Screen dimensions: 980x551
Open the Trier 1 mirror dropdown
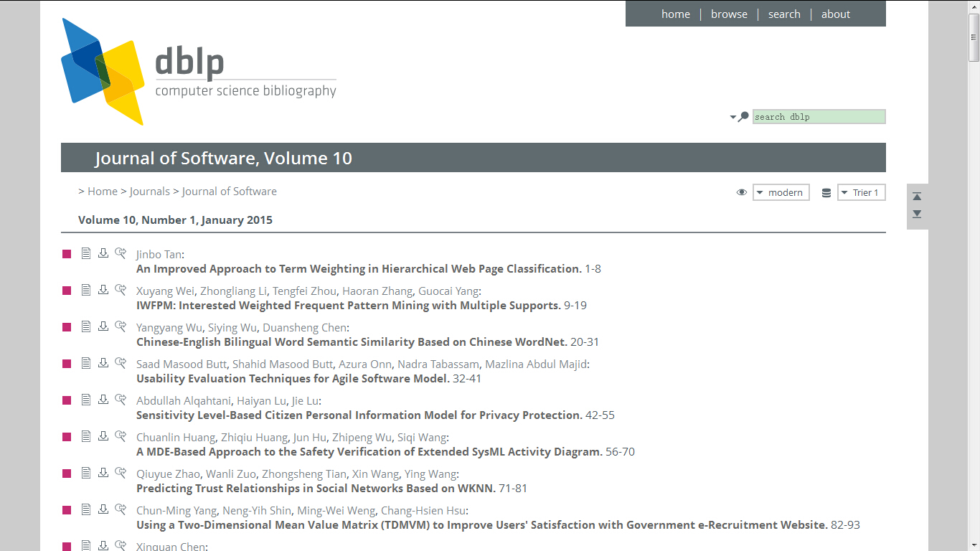coord(862,192)
